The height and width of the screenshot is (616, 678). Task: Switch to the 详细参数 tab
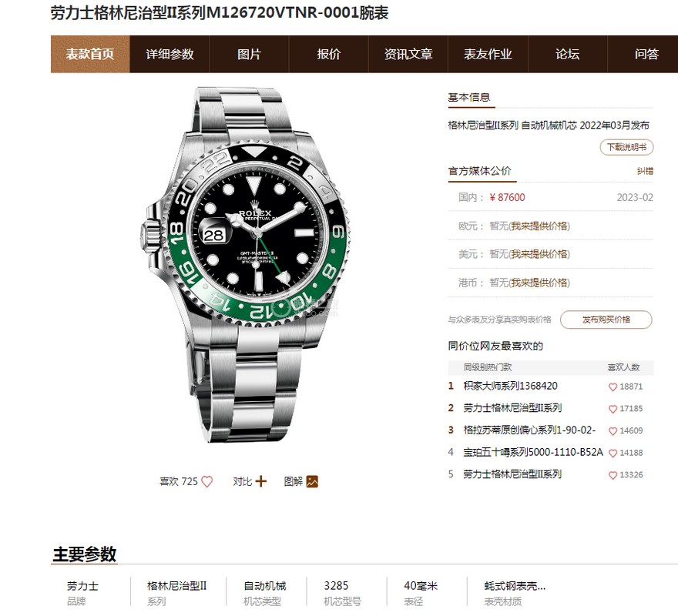click(x=169, y=54)
